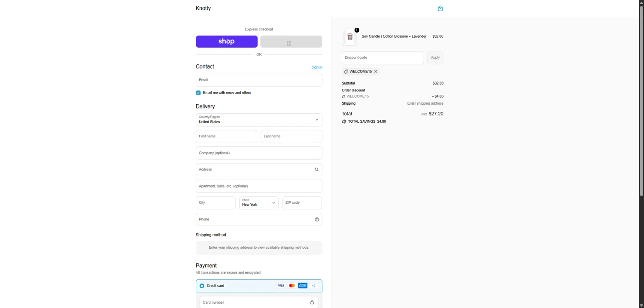Click the shipping method placeholder message

click(x=259, y=248)
